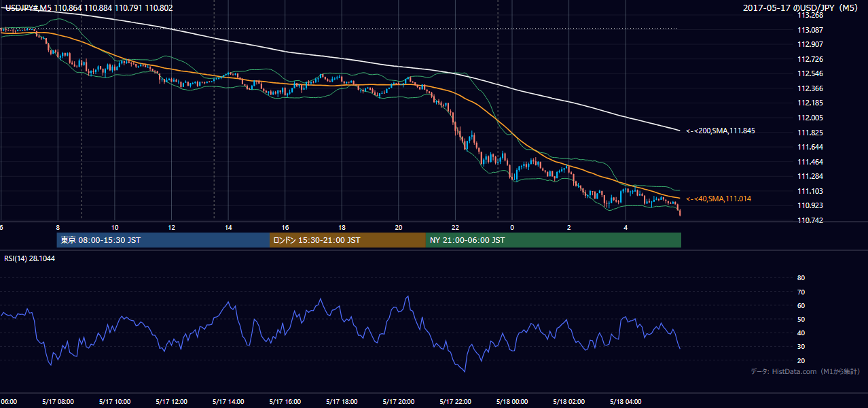Click price axis value 112.546
This screenshot has height=408, width=868.
[x=810, y=74]
